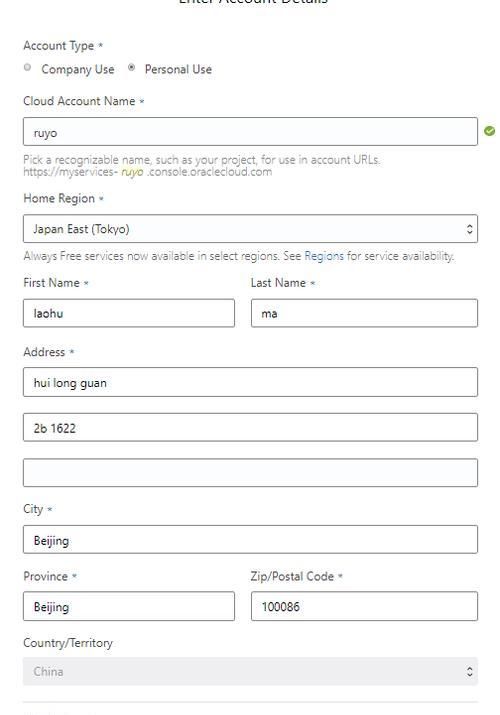The image size is (500, 715).
Task: Click the Zip/Postal Code field 100086
Action: point(364,606)
